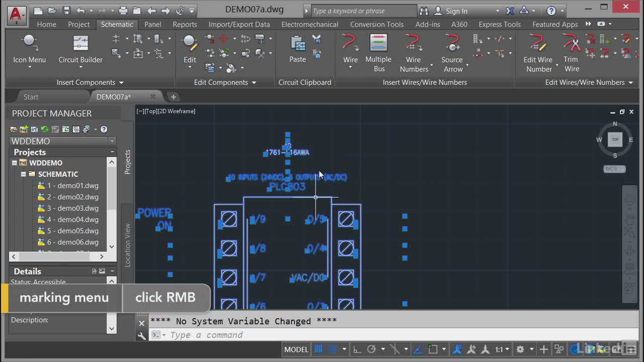
Task: Expand the Edit Components panel dropdown
Action: click(254, 82)
